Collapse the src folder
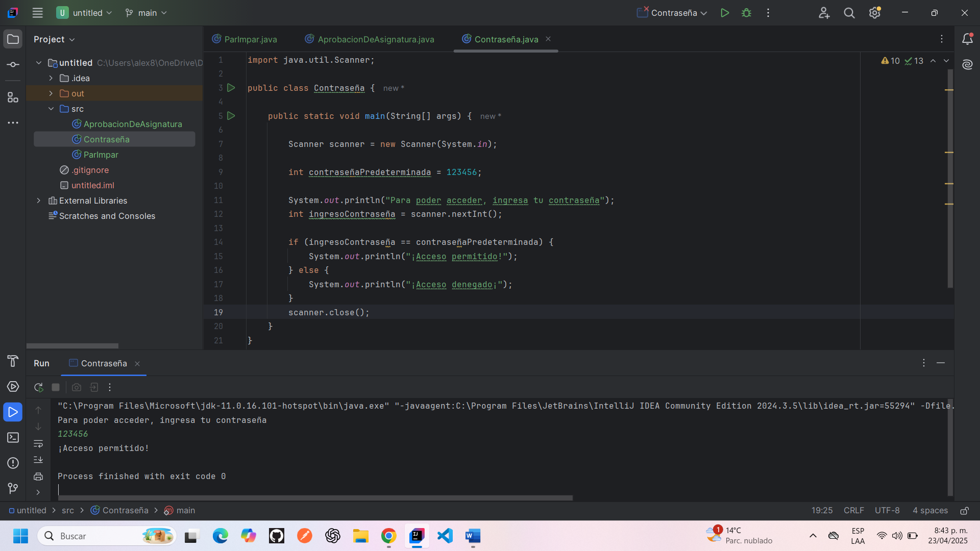Screen dimensions: 980x551 [51, 109]
